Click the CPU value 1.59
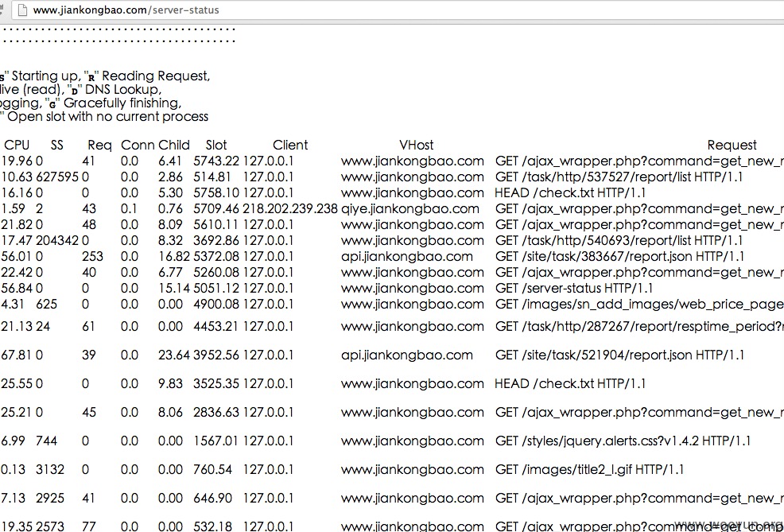 point(13,208)
